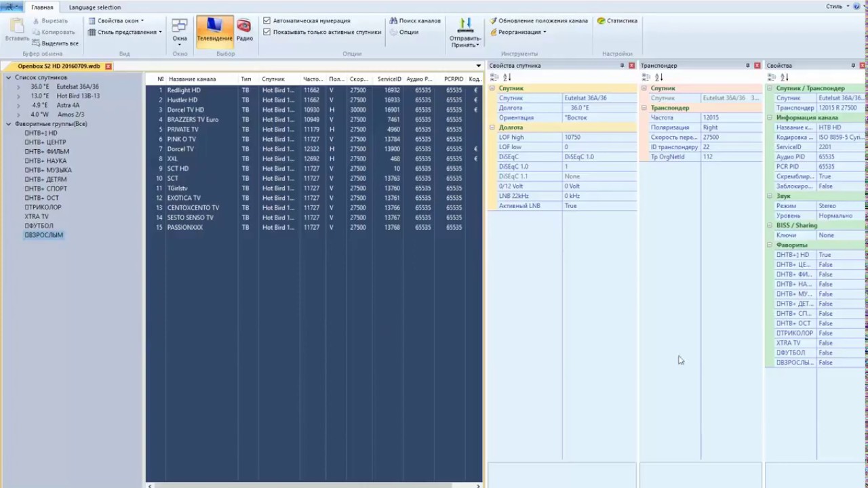Sort alphabetically in Свойства panel
868x488 pixels.
785,77
